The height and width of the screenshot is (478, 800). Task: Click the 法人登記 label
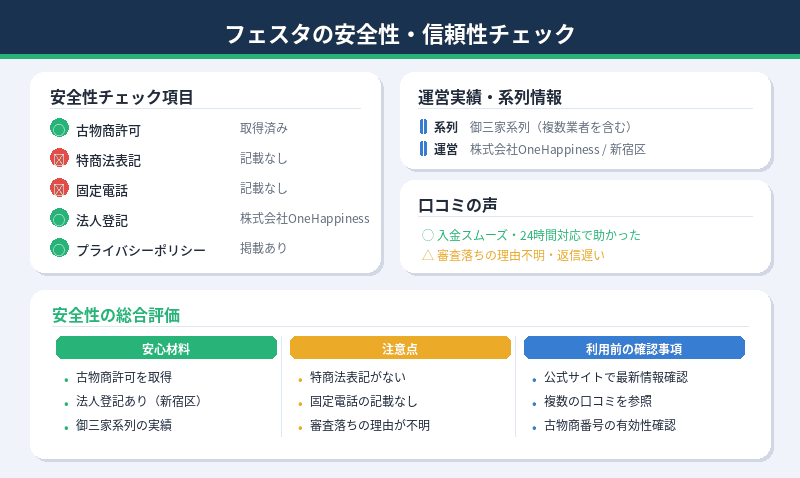click(x=102, y=221)
